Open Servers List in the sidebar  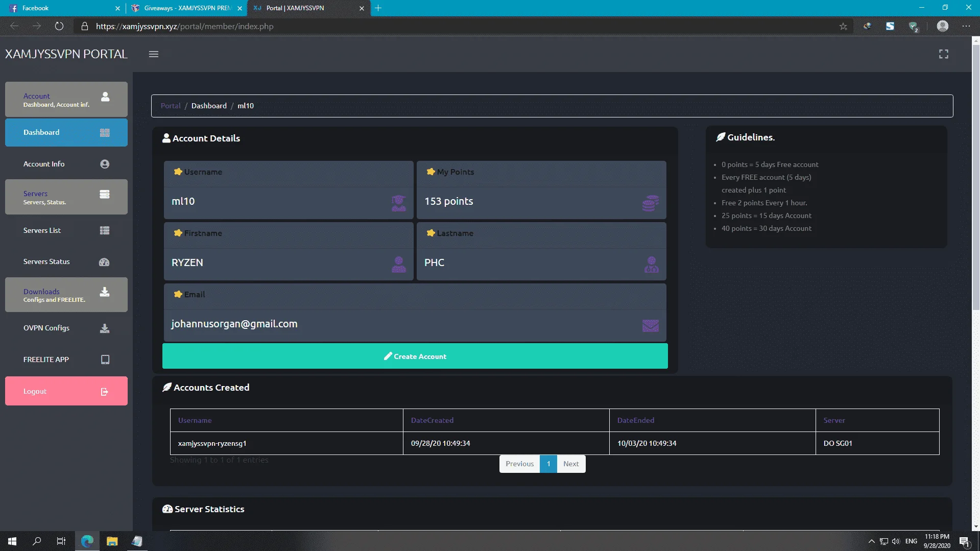(66, 230)
